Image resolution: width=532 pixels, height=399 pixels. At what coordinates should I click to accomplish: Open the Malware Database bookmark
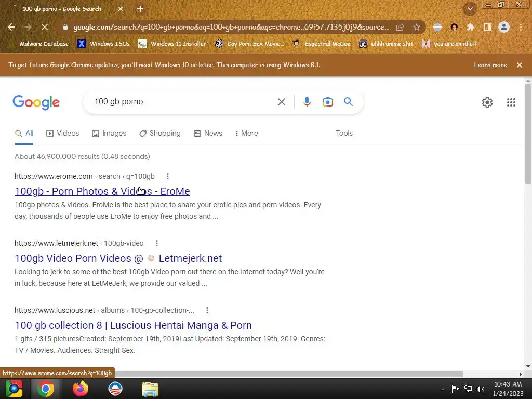point(39,44)
